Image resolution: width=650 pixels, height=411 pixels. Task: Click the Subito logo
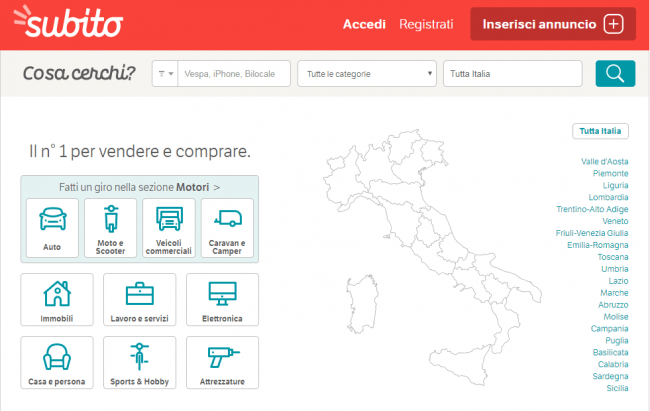(x=68, y=22)
